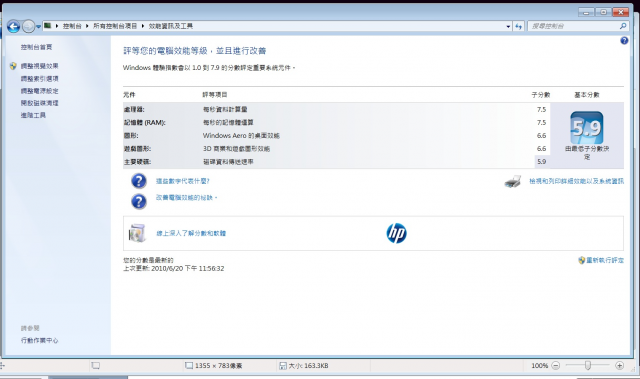The image size is (640, 379).
Task: Open the 改善電腦效能的秘訣 link
Action: pyautogui.click(x=186, y=197)
